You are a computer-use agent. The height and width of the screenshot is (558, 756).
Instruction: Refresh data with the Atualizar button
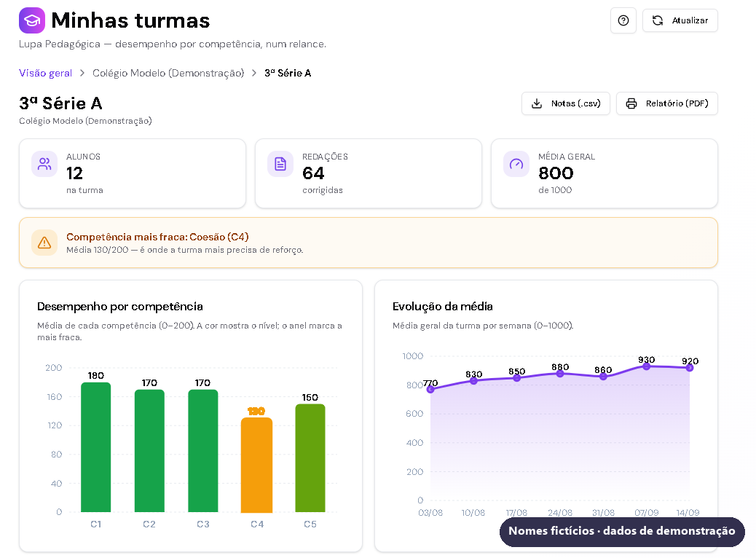[680, 20]
